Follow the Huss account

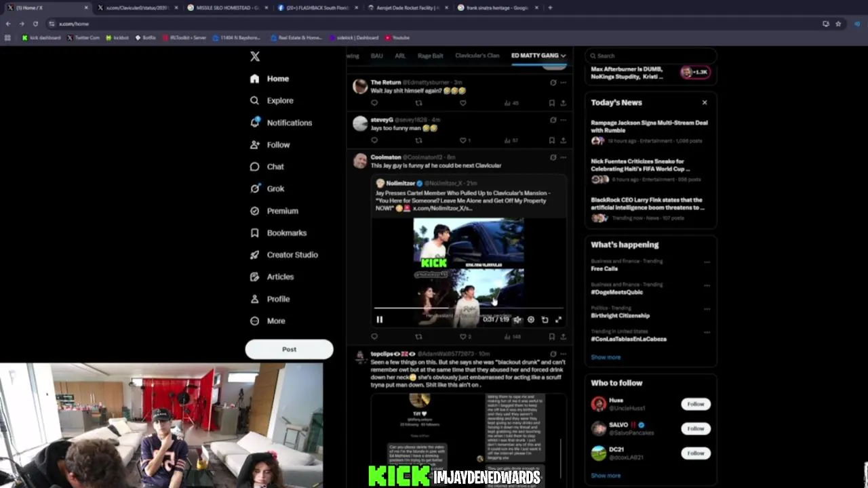coord(696,404)
